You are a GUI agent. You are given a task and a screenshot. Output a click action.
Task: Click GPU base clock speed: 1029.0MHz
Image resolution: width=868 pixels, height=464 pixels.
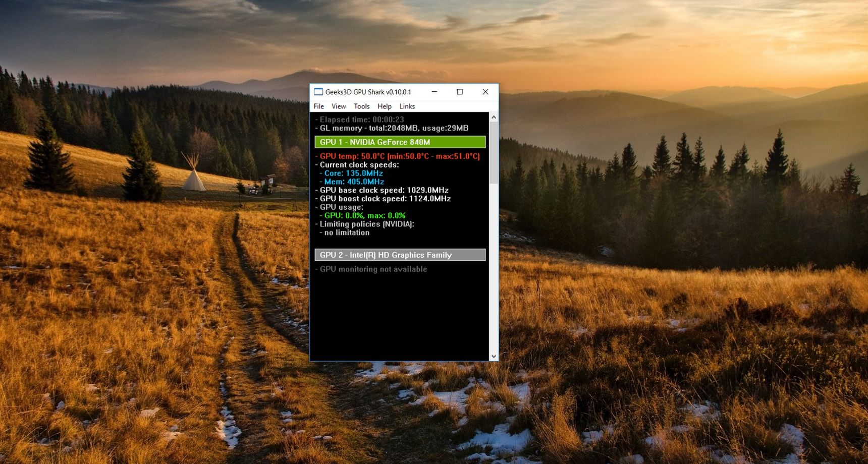point(382,190)
